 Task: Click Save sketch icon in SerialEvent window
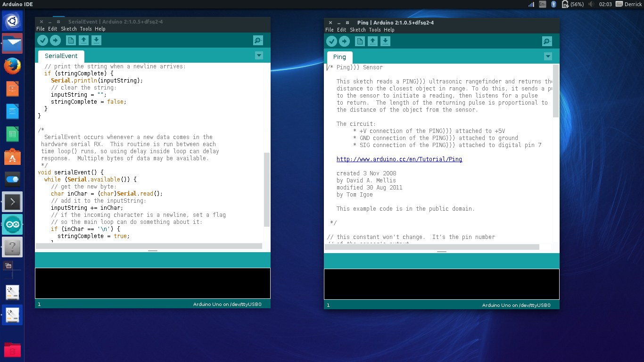tap(96, 41)
